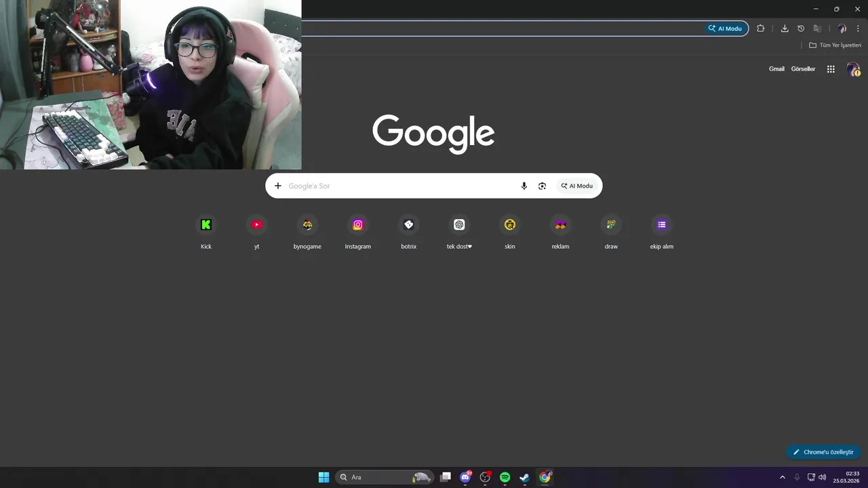
Task: Open Chrome extensions puzzle icon
Action: [760, 28]
